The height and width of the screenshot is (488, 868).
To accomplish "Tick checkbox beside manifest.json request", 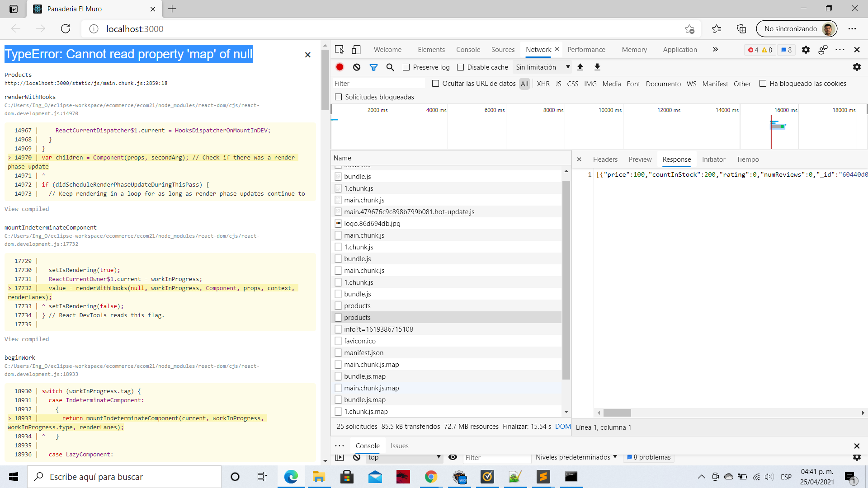I will (338, 353).
